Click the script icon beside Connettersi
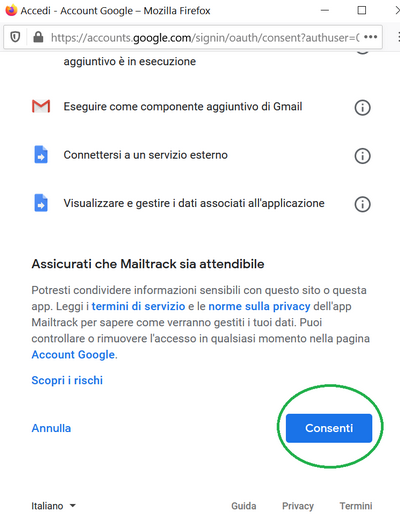This screenshot has height=529, width=400. [x=41, y=155]
